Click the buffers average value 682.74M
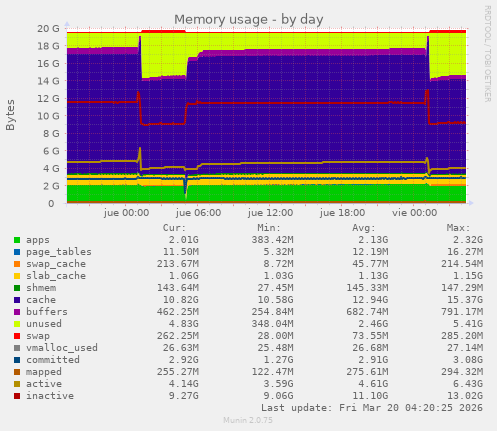The height and width of the screenshot is (431, 497). pyautogui.click(x=367, y=312)
